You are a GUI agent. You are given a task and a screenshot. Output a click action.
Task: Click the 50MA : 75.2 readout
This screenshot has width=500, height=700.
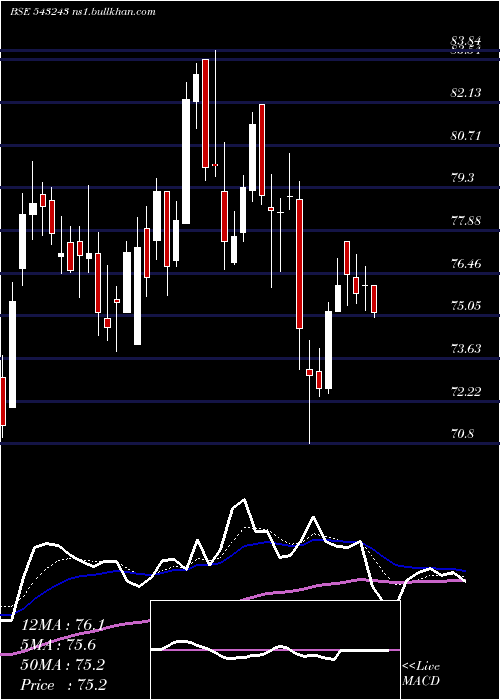(62, 664)
